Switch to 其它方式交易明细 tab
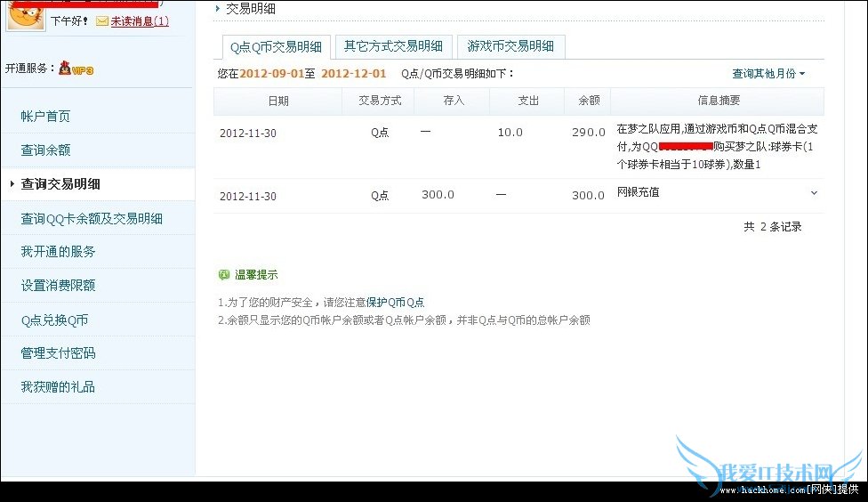Image resolution: width=868 pixels, height=502 pixels. coord(394,46)
